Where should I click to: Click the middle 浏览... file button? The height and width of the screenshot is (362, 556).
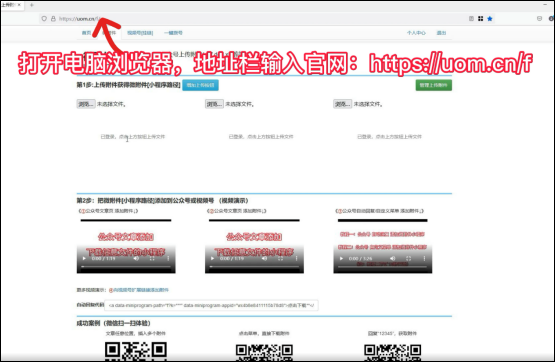click(x=214, y=104)
